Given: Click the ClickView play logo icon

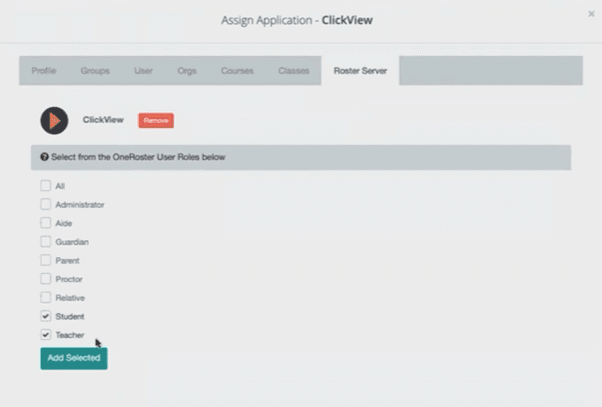Looking at the screenshot, I should click(53, 120).
